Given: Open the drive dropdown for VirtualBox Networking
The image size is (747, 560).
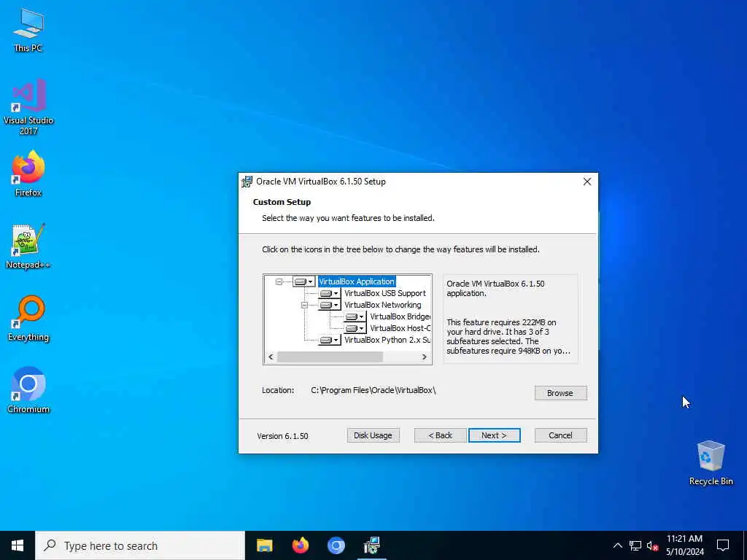Looking at the screenshot, I should tap(329, 305).
